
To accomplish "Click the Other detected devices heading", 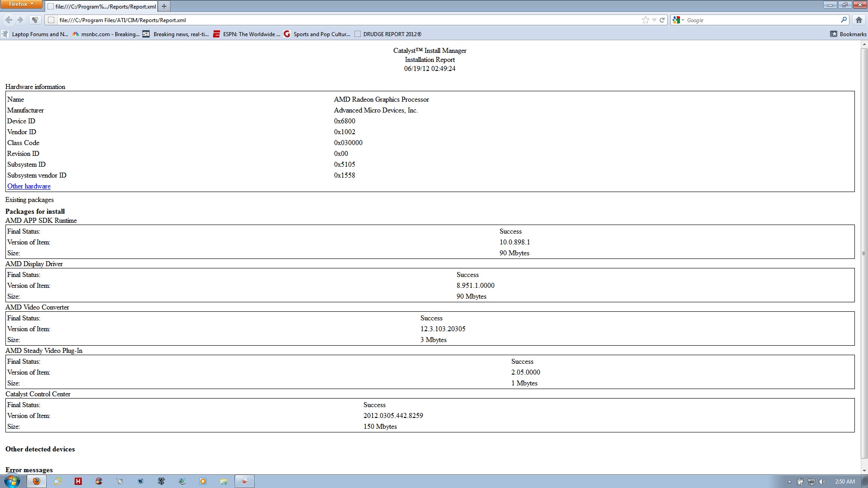I will point(40,449).
